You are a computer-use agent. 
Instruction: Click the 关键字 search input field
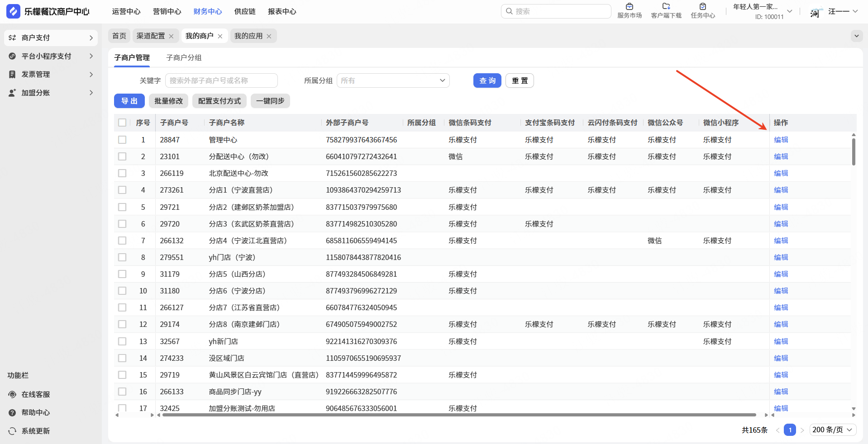(x=221, y=80)
